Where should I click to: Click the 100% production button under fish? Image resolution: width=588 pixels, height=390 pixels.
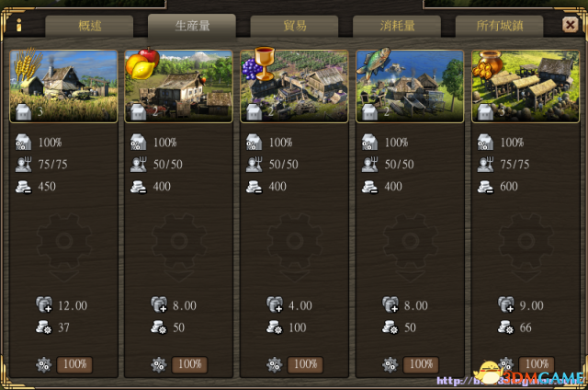point(421,364)
